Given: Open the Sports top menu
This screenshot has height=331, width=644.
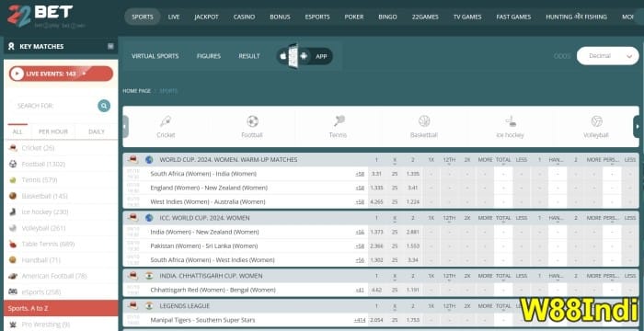Looking at the screenshot, I should click(x=142, y=17).
